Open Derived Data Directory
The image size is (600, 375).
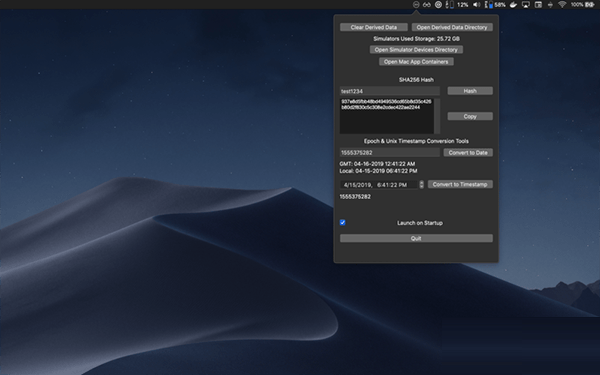452,27
